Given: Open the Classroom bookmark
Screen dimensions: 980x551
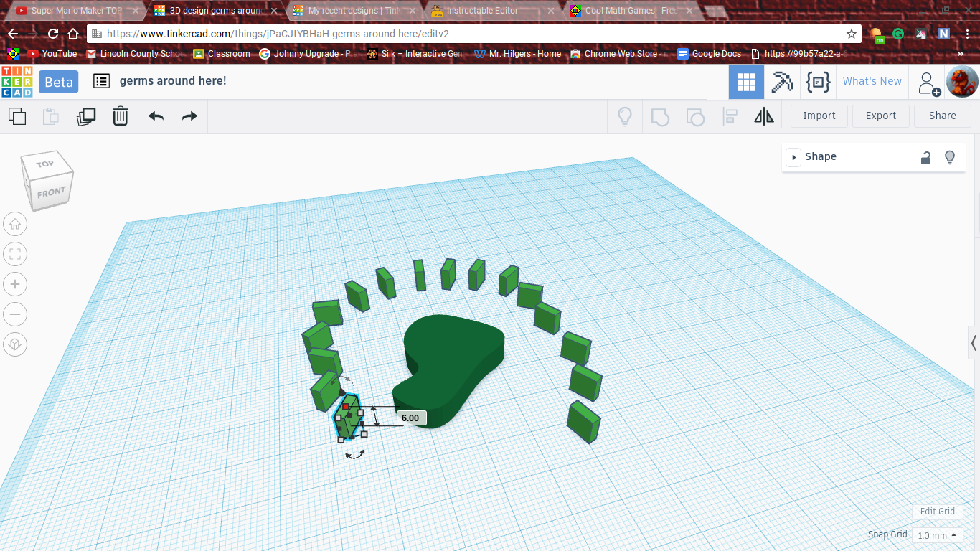Looking at the screenshot, I should (x=222, y=54).
